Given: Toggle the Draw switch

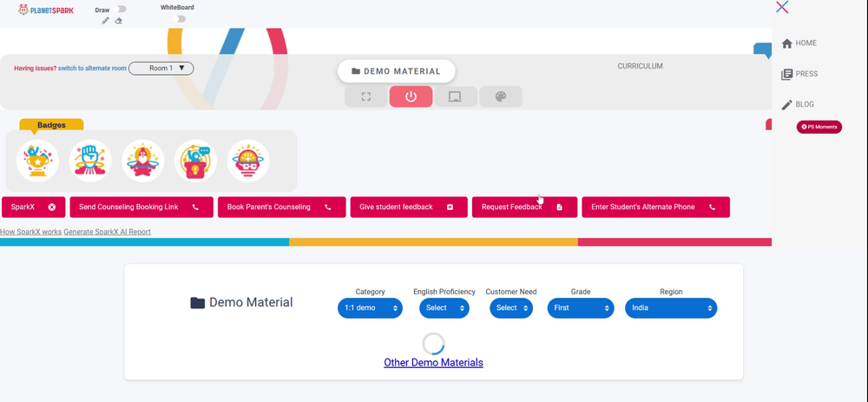Looking at the screenshot, I should tap(119, 10).
